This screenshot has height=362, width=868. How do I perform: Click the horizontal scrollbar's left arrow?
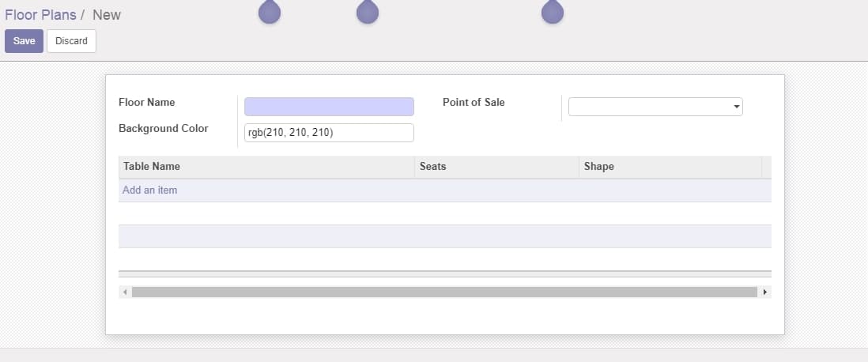pyautogui.click(x=125, y=292)
